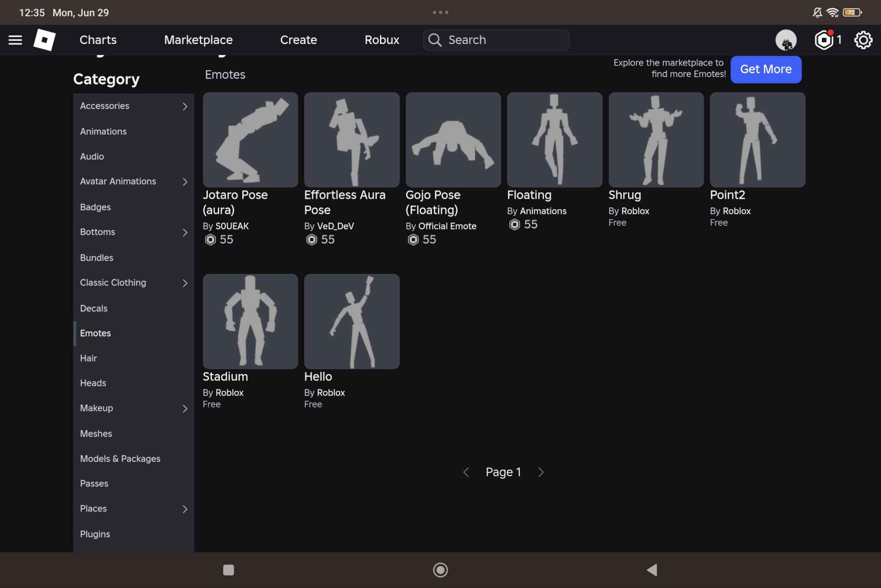Screen dimensions: 881x588
Task: Open the Hello emote thumbnail
Action: pos(351,321)
